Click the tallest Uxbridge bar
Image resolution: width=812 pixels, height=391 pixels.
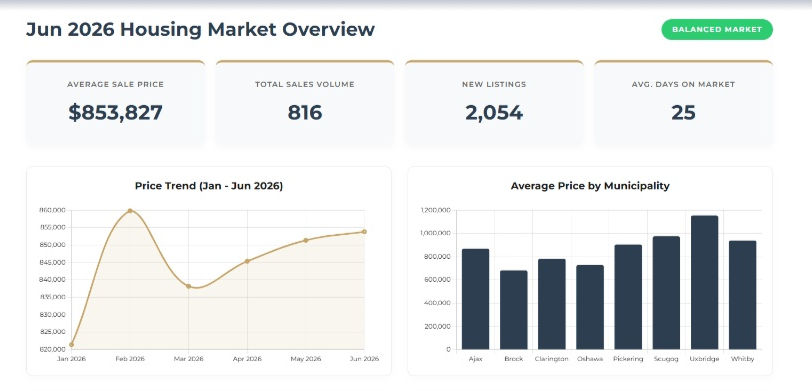[x=704, y=282]
